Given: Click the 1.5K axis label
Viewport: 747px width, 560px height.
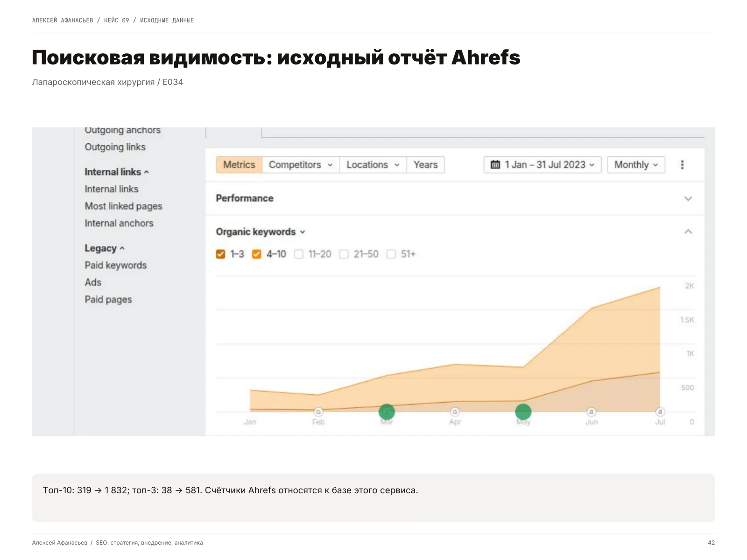Looking at the screenshot, I should coord(687,320).
